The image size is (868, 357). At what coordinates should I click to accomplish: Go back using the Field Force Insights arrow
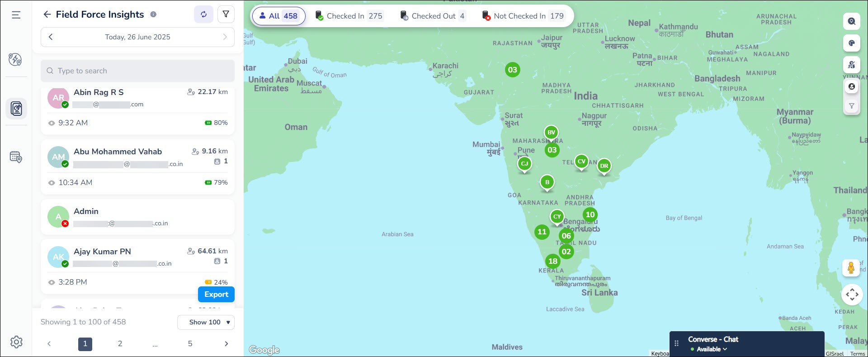47,14
